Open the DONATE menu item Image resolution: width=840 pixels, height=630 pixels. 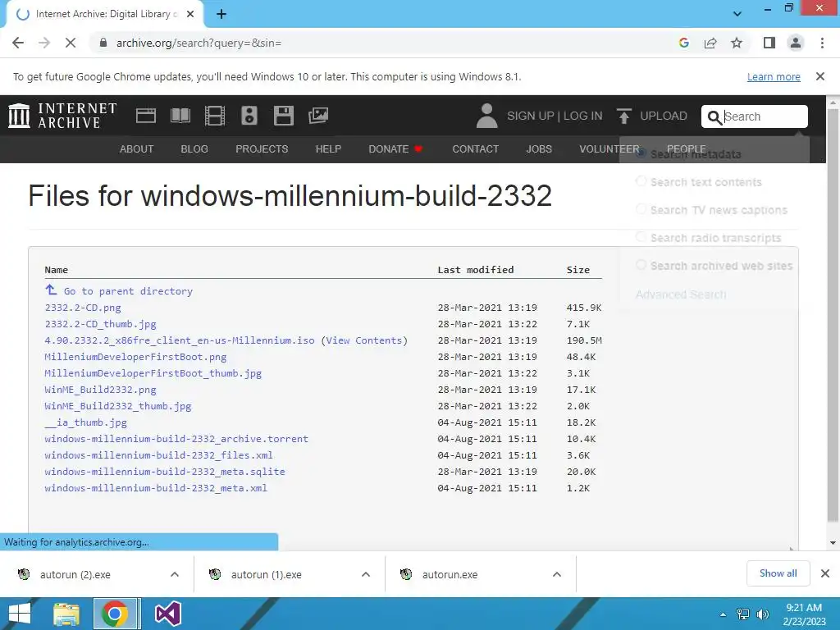click(395, 149)
